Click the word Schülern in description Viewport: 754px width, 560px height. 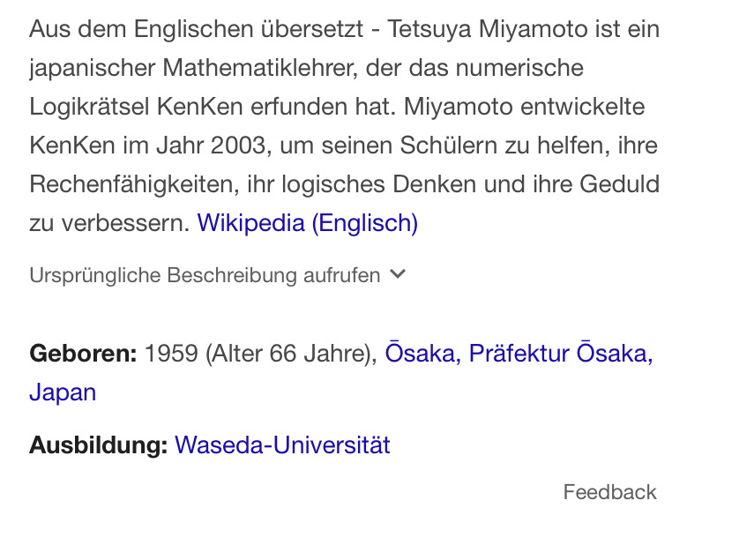tap(449, 146)
